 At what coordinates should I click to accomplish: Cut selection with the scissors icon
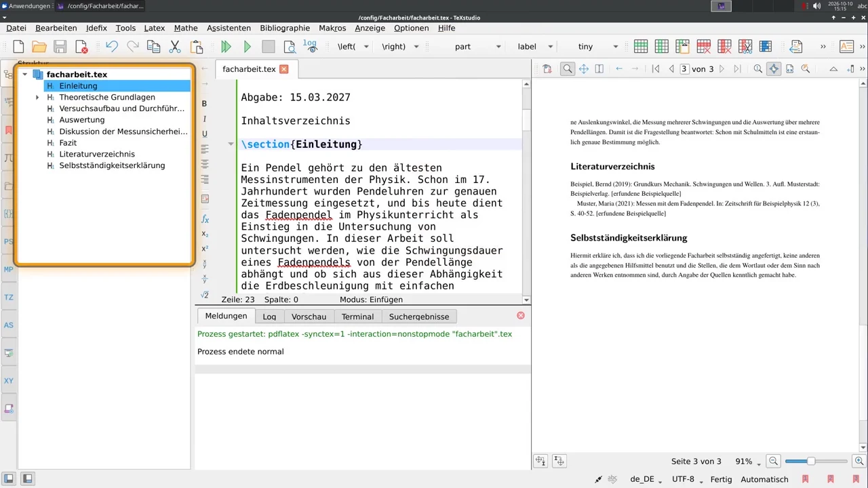pos(175,47)
